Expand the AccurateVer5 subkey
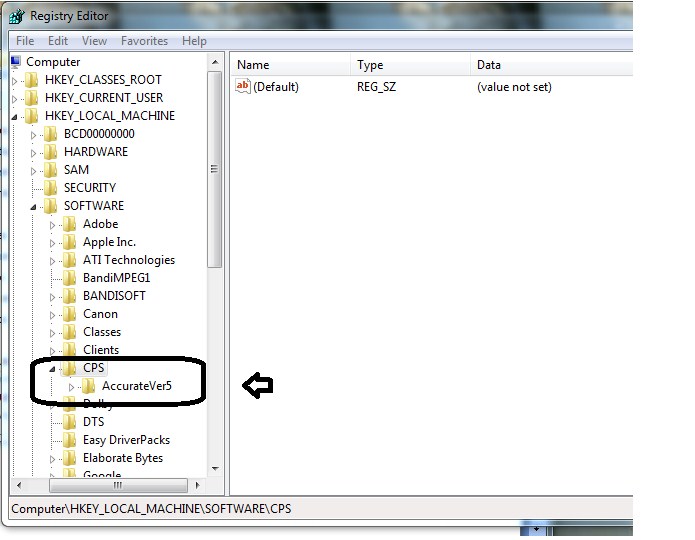The height and width of the screenshot is (540, 695). (x=71, y=386)
